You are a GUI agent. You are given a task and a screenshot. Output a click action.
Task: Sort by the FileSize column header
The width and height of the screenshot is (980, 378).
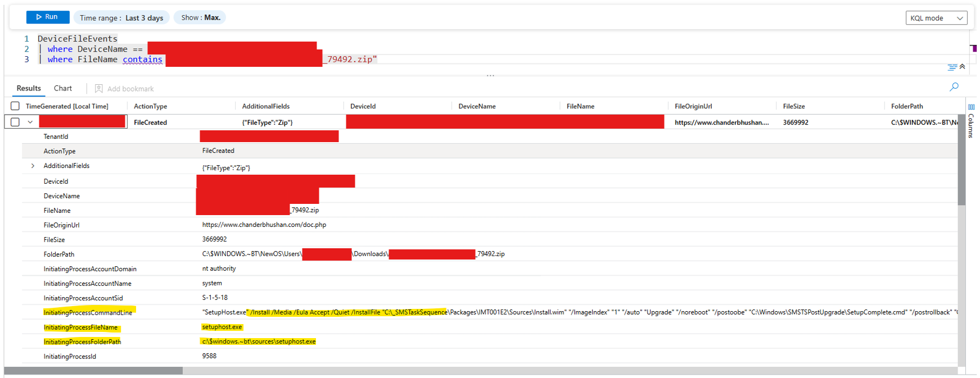(x=793, y=106)
